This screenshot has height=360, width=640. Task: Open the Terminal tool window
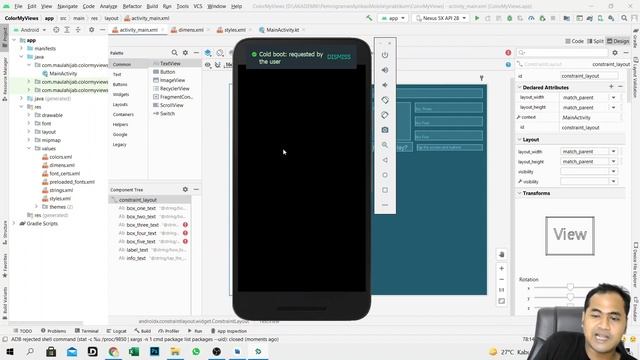(x=87, y=331)
